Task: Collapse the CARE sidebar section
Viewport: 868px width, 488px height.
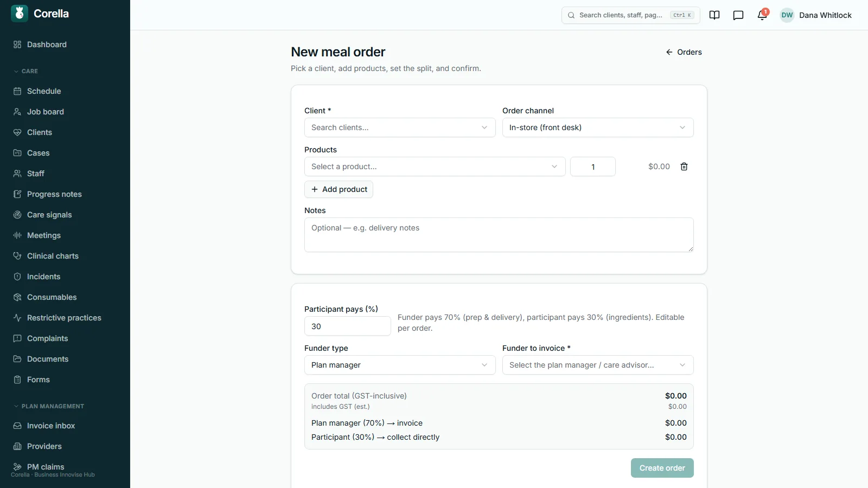Action: coord(25,71)
